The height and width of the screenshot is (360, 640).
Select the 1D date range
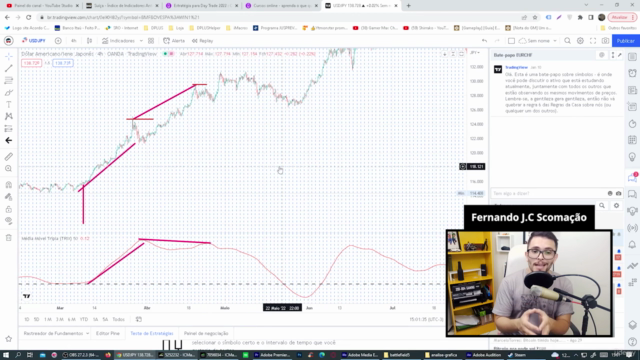coord(27,319)
